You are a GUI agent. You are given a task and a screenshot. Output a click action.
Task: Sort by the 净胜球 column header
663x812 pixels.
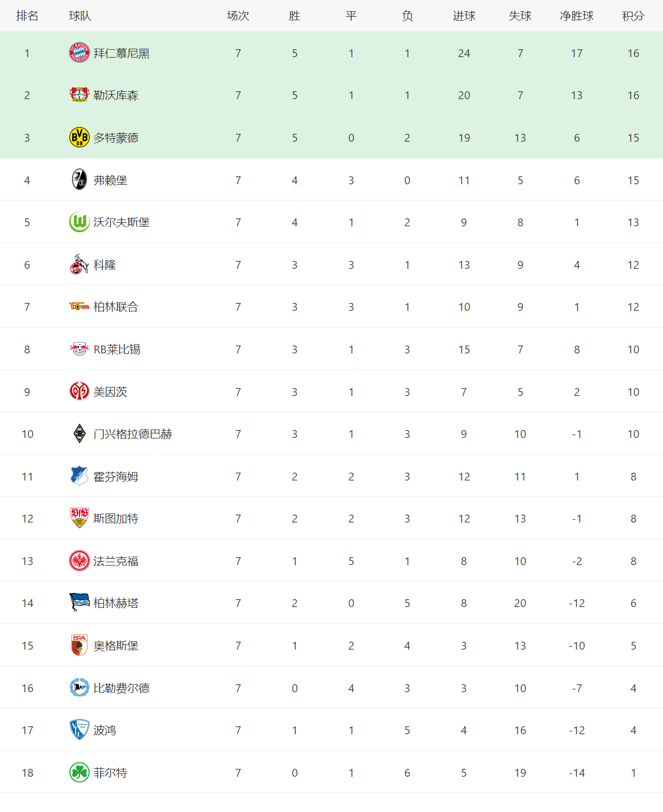tap(577, 16)
